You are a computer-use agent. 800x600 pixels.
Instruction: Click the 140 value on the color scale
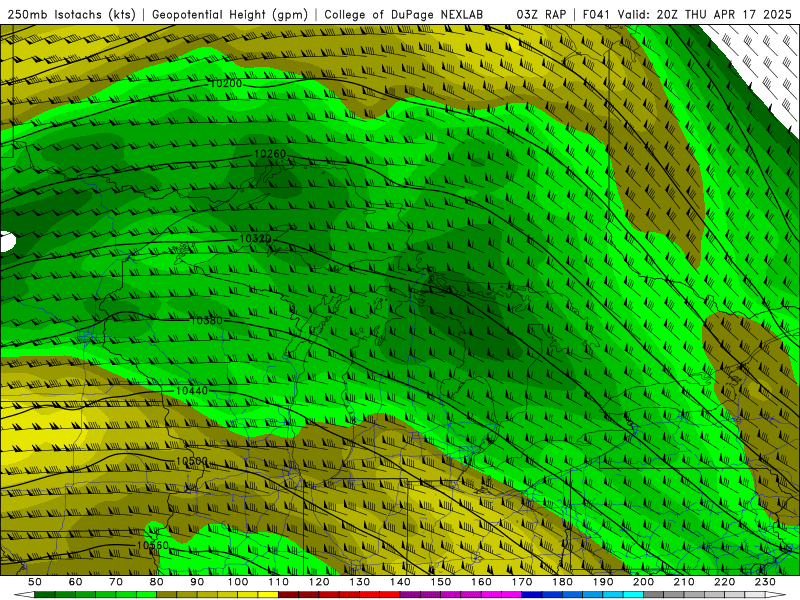click(x=401, y=582)
